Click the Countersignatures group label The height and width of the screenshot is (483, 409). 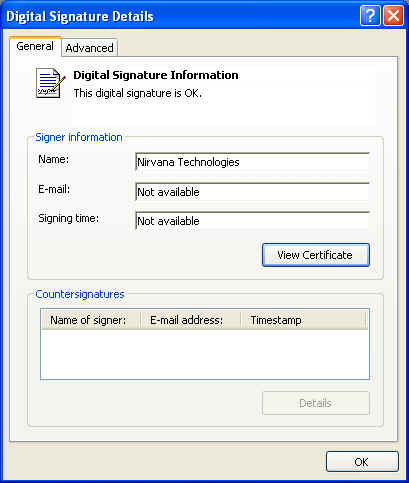click(x=80, y=294)
